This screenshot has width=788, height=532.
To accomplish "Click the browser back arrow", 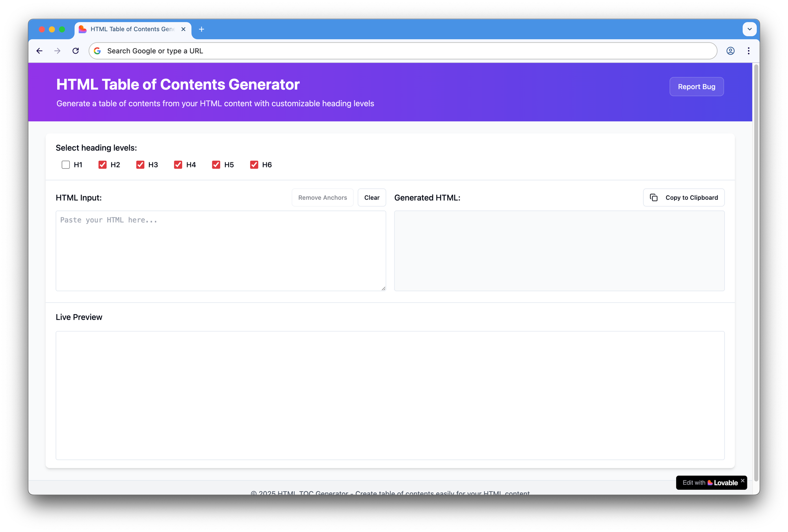I will click(39, 51).
